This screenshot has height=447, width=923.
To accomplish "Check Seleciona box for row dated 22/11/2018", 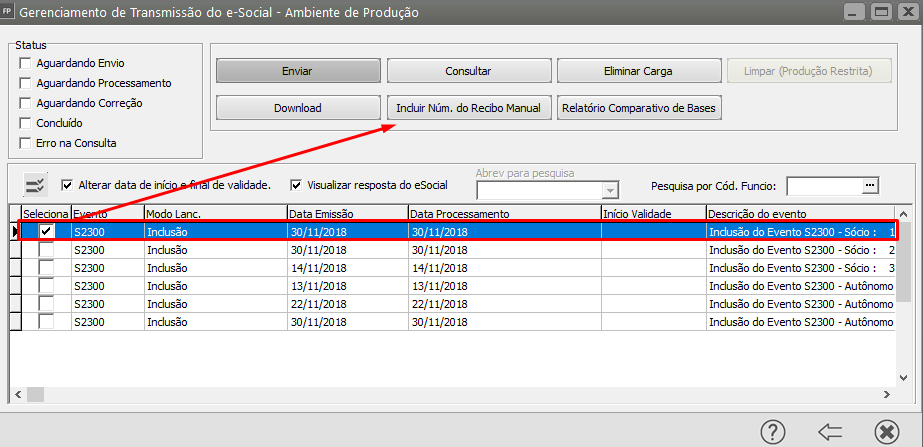I will [x=46, y=304].
